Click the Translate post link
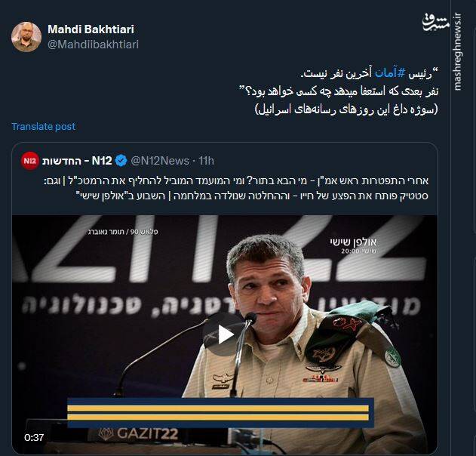 coord(44,126)
